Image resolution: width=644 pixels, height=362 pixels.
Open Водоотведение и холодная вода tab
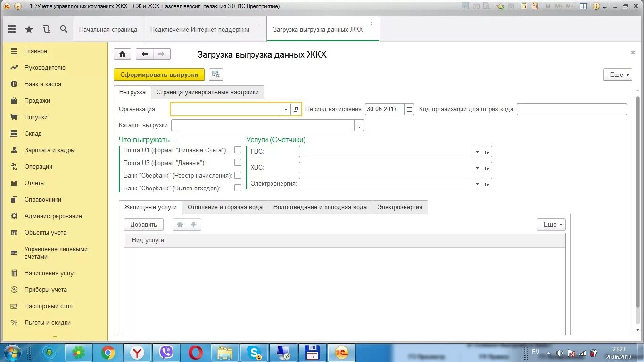pyautogui.click(x=320, y=207)
